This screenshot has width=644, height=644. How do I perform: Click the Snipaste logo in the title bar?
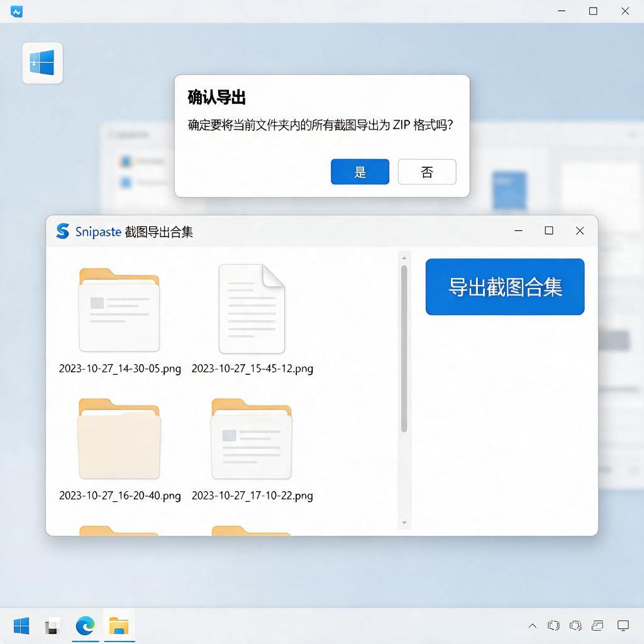62,231
